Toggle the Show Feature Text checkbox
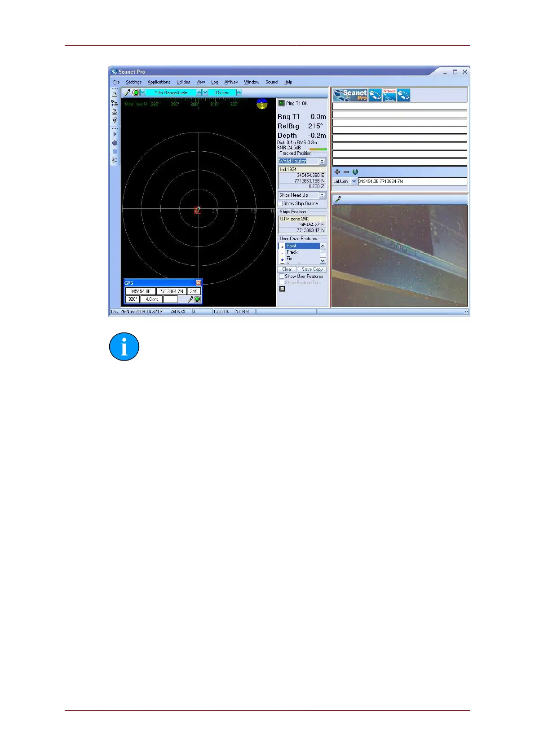This screenshot has width=535, height=756. pos(282,283)
